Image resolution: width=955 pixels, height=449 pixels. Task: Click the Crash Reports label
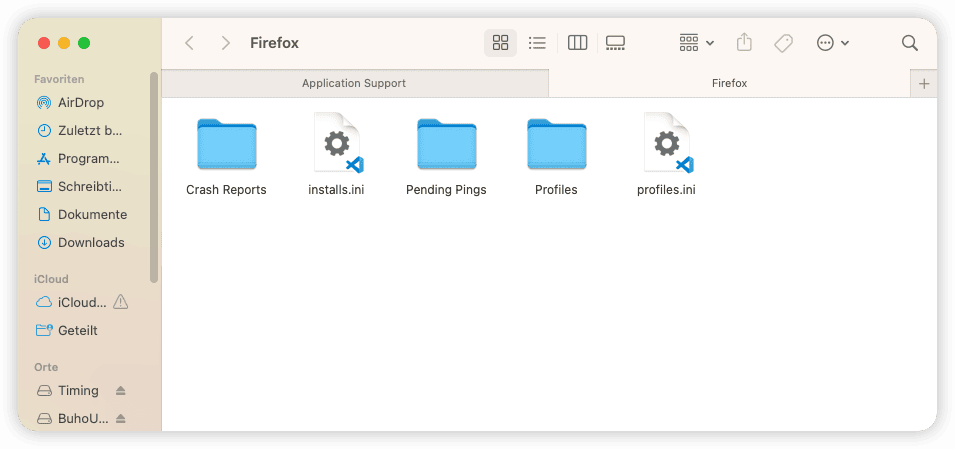[227, 190]
